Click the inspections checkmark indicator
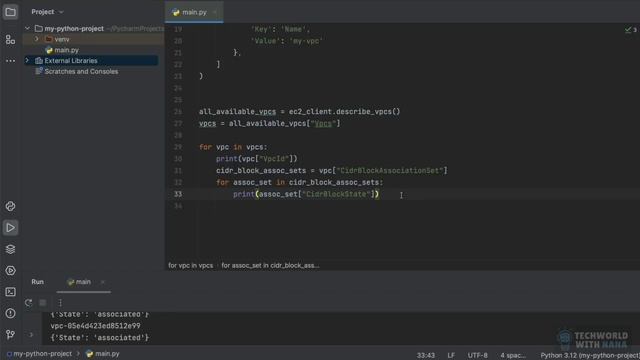This screenshot has width=640, height=360. point(631,30)
